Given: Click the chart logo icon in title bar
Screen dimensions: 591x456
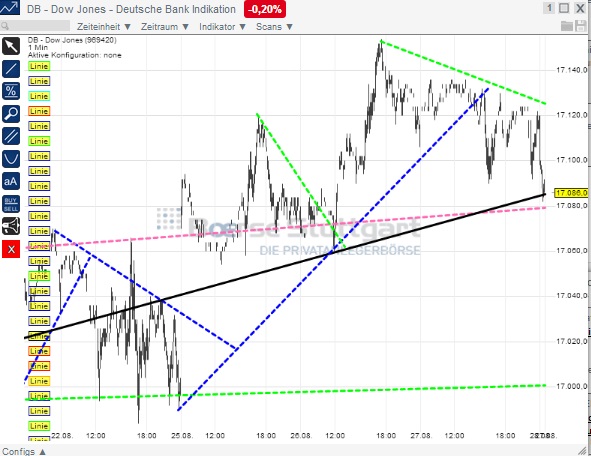Looking at the screenshot, I should click(10, 8).
